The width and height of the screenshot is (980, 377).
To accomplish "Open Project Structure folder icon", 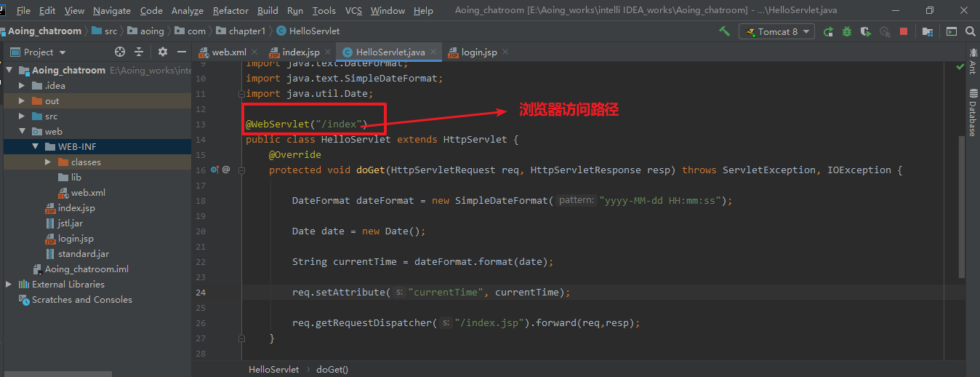I will 927,31.
